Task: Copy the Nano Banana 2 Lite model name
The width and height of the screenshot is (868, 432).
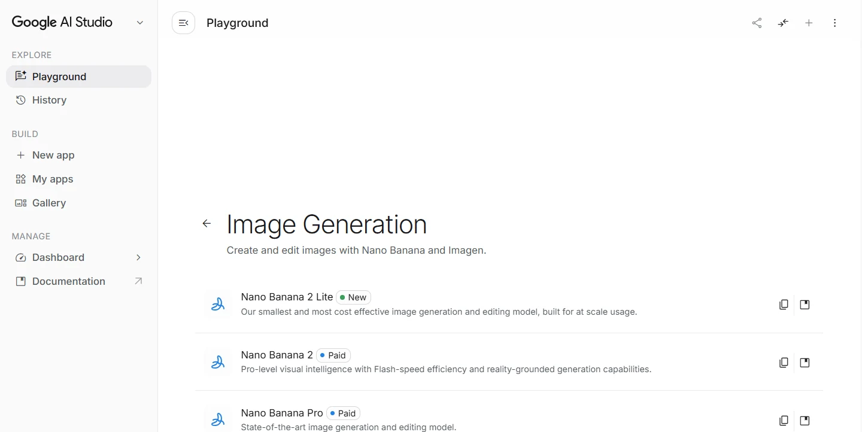Action: pos(784,305)
